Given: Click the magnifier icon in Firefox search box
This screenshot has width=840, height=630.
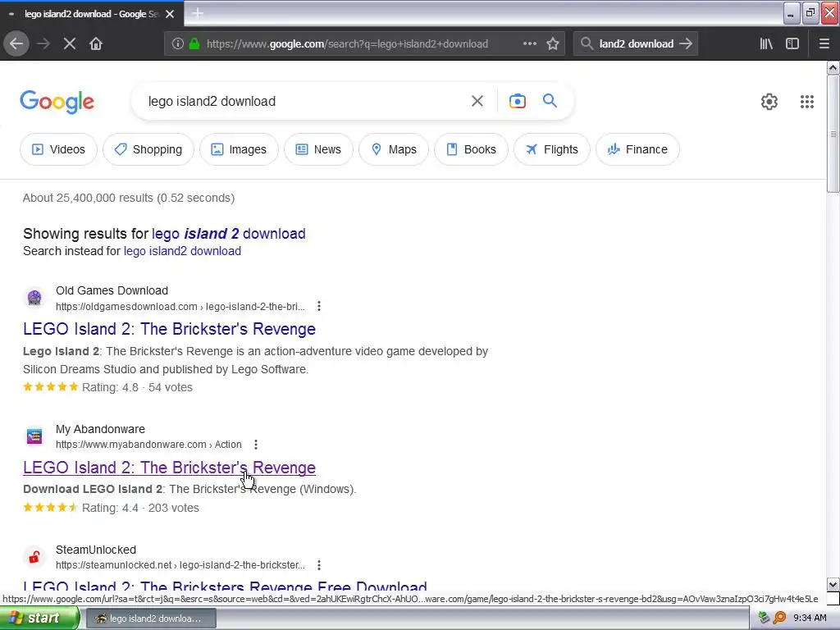Looking at the screenshot, I should point(587,44).
